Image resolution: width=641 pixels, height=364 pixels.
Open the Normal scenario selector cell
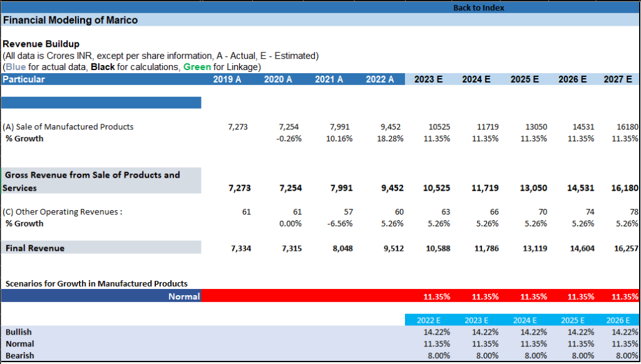(x=183, y=296)
